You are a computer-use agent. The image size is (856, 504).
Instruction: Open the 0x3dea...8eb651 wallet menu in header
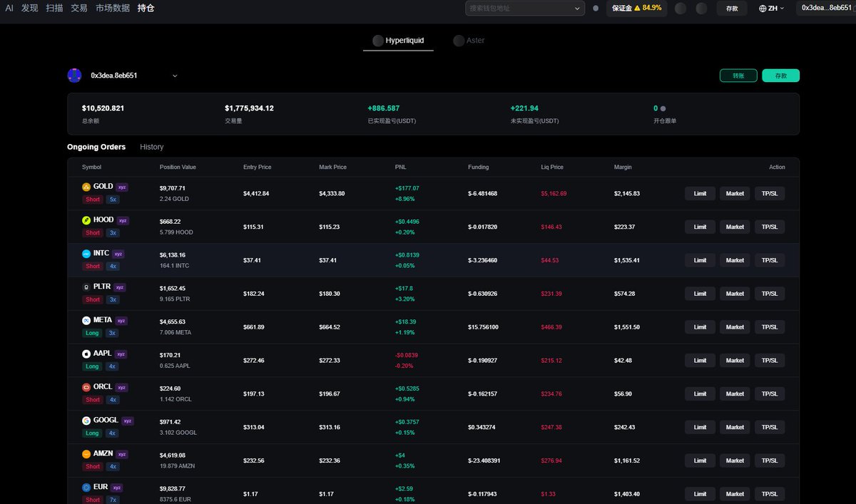826,8
